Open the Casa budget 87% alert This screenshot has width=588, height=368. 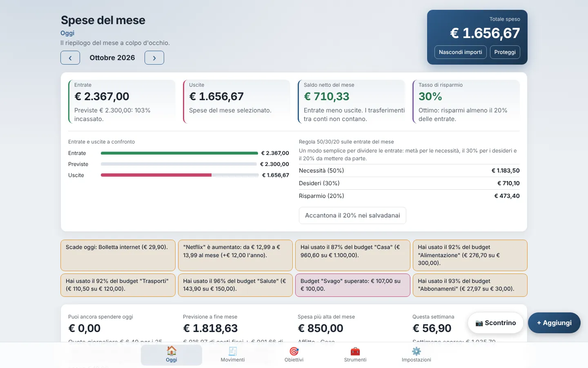[353, 255]
